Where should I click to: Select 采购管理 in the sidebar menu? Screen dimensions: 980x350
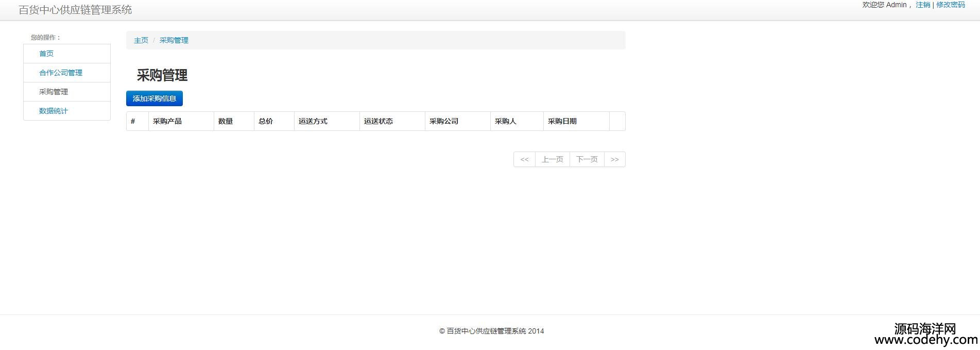[54, 92]
